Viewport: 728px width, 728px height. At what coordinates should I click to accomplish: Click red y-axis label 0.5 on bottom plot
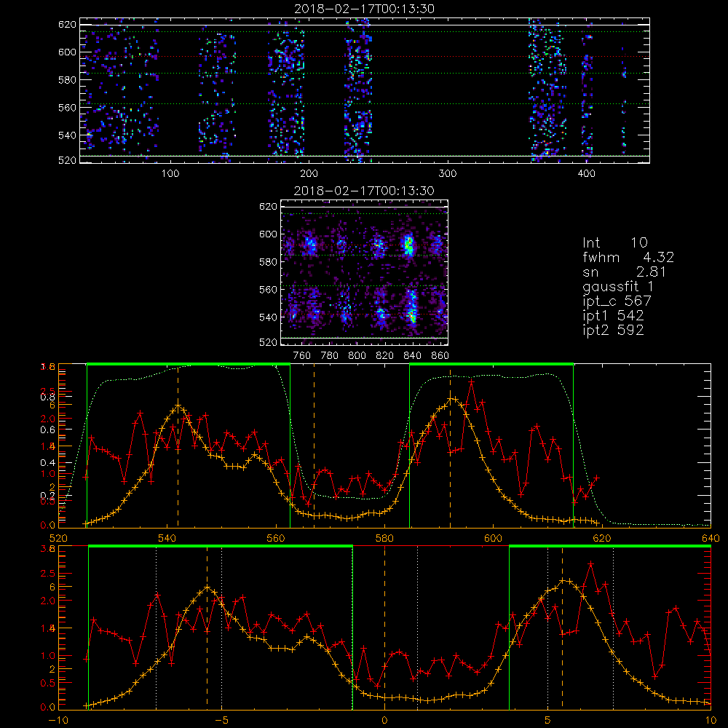point(48,683)
